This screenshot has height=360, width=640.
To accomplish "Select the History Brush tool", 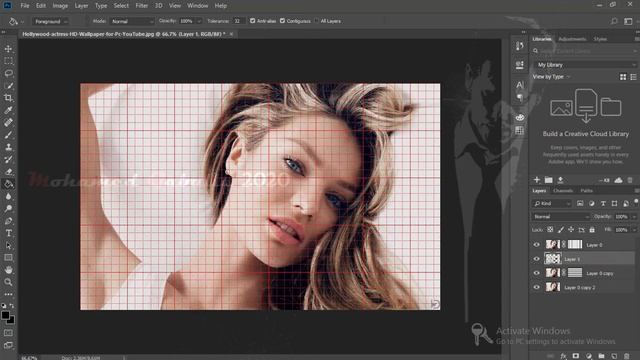I will tap(8, 159).
